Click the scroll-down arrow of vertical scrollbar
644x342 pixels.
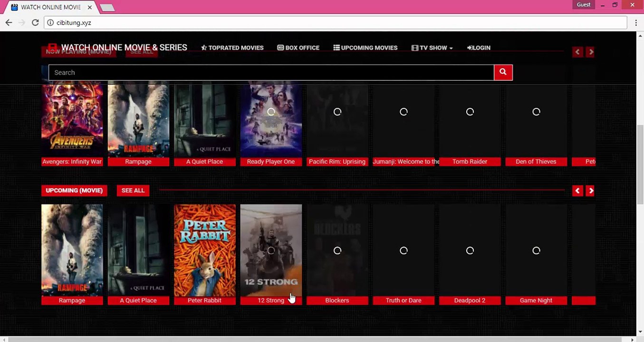point(640,332)
